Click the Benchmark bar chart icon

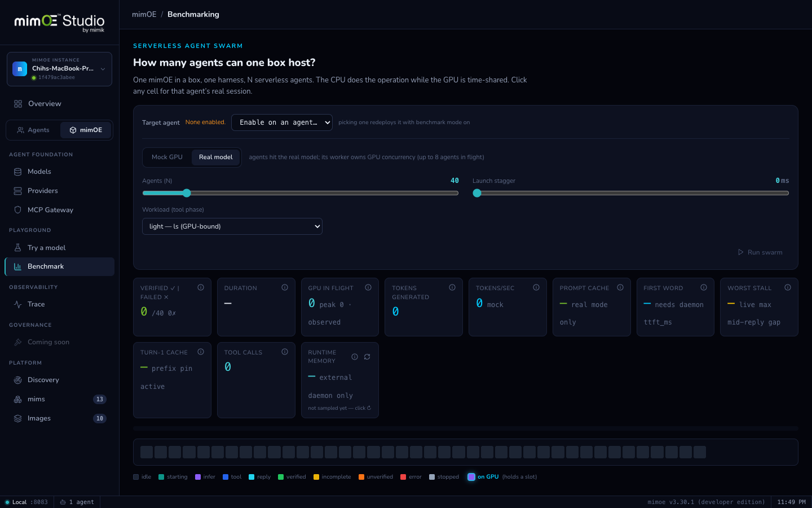pos(18,266)
